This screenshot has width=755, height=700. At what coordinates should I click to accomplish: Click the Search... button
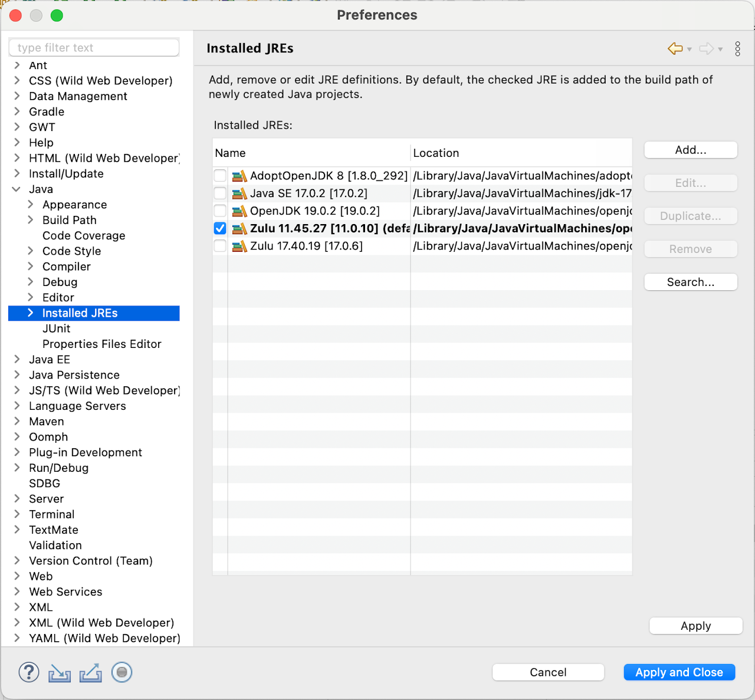(691, 282)
